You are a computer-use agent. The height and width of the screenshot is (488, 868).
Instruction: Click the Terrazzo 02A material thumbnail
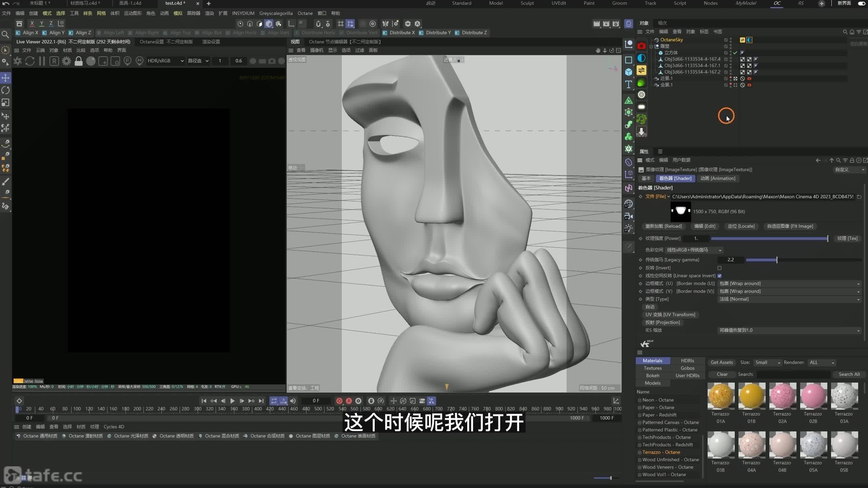coord(782,396)
